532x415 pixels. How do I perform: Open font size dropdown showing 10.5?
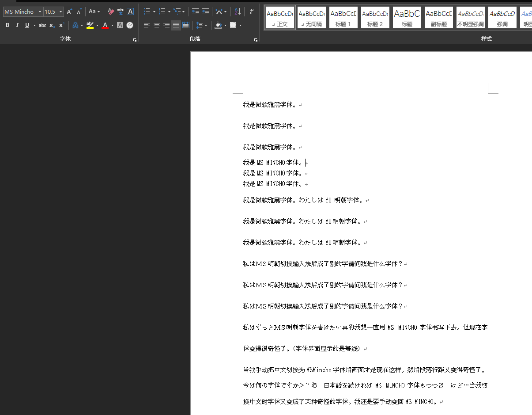(x=60, y=12)
